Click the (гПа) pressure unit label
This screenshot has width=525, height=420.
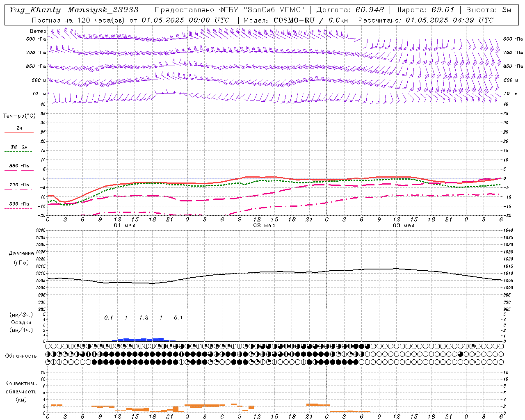(21, 262)
